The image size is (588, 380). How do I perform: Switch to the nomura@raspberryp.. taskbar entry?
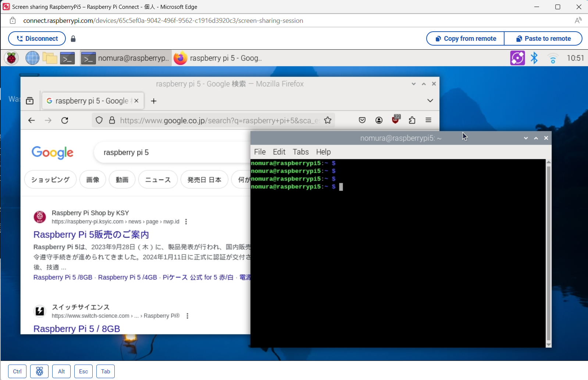pos(126,58)
